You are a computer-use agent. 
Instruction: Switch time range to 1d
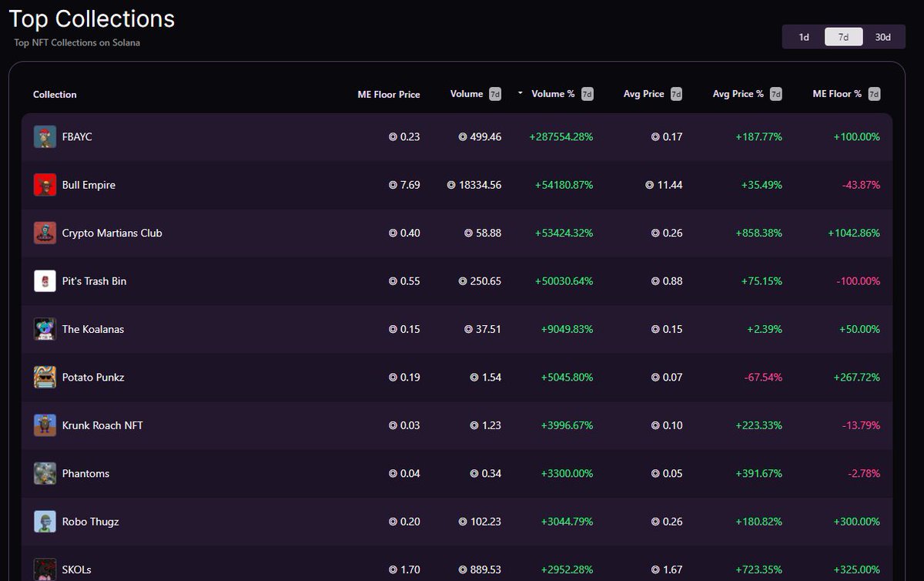point(804,37)
